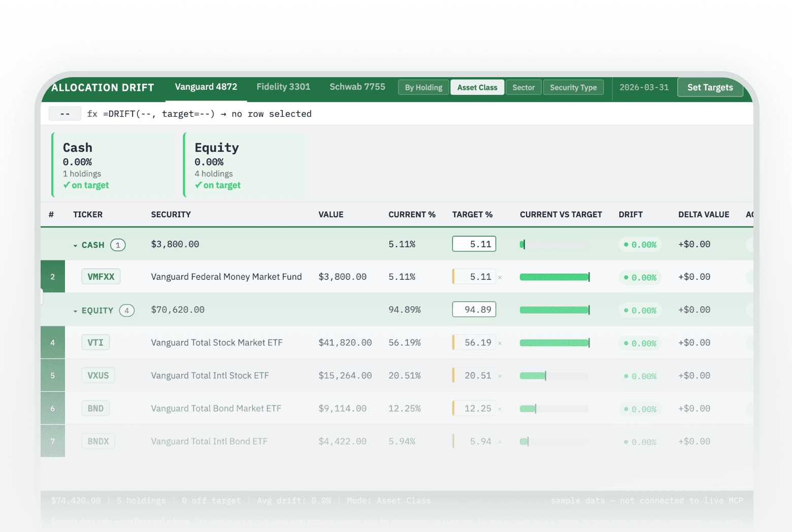Click the VTI current vs target bar
The width and height of the screenshot is (792, 532).
point(554,343)
